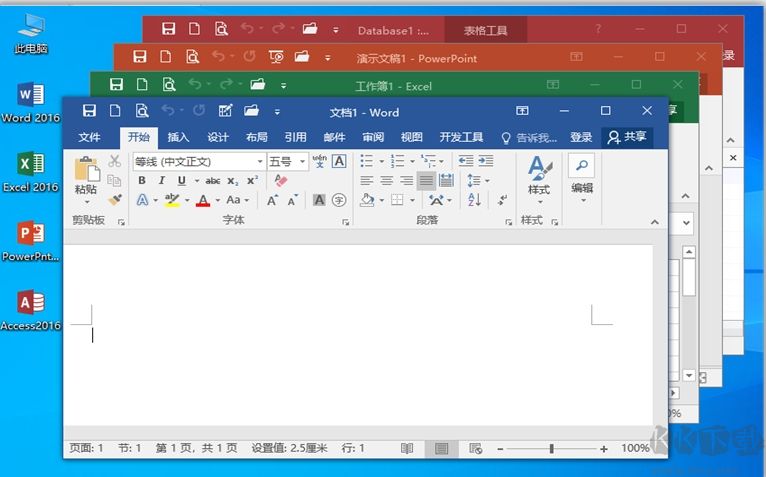Viewport: 766px width, 477px height.
Task: Toggle Align Right paragraph alignment
Action: point(406,181)
